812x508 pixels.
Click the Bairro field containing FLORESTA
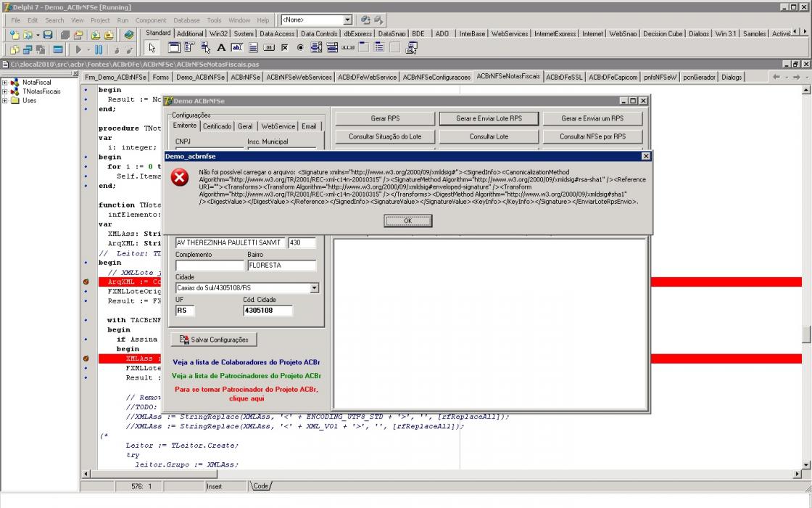point(282,266)
